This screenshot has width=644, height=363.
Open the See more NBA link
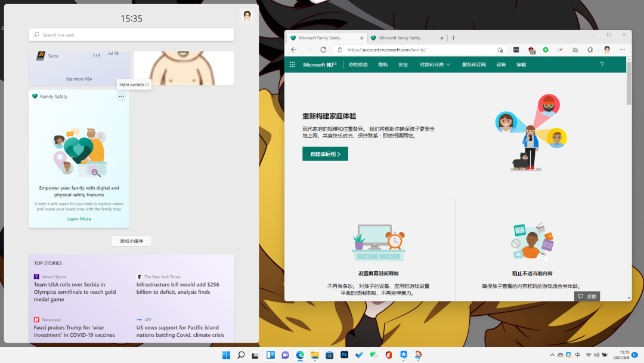79,79
